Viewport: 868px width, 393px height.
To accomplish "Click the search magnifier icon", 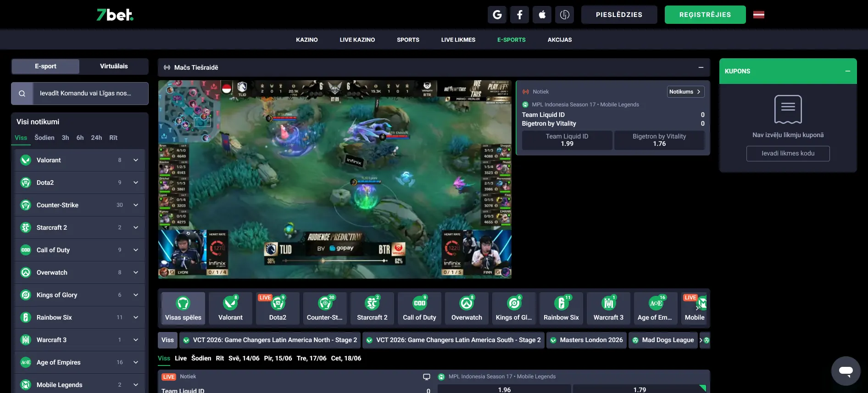I will (22, 94).
